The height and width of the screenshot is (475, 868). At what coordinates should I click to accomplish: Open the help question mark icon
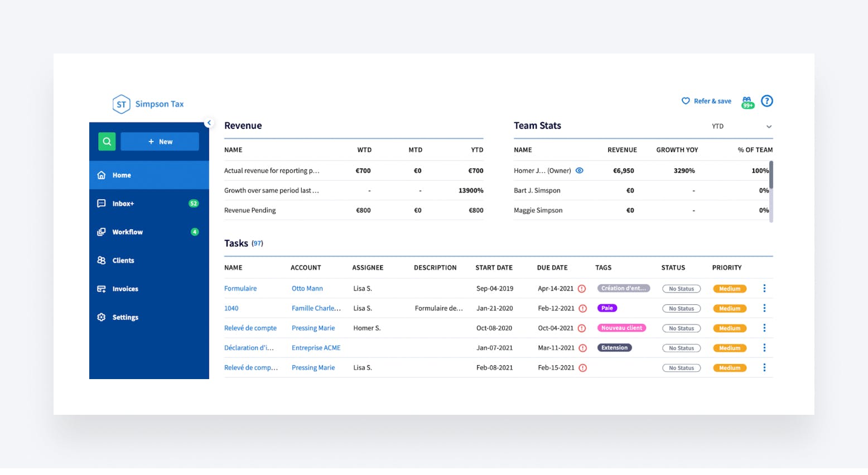[x=767, y=101]
